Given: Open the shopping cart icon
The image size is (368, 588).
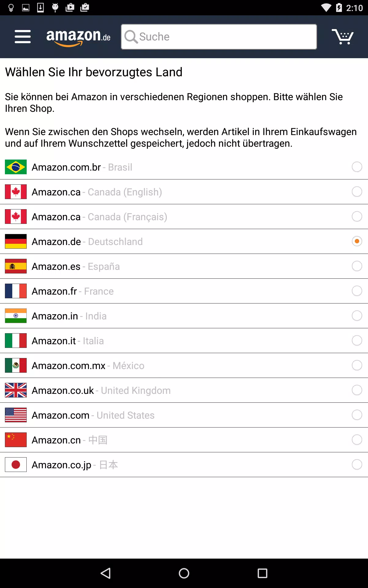Looking at the screenshot, I should coord(343,37).
